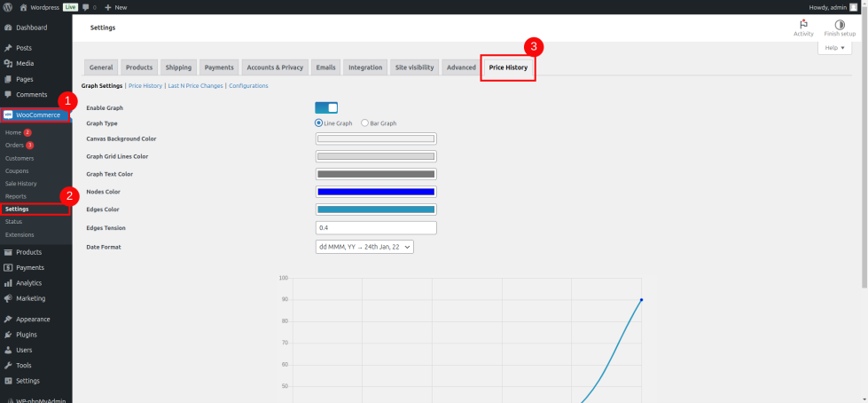Click the Plugins sidebar icon
This screenshot has height=403, width=868.
click(8, 335)
